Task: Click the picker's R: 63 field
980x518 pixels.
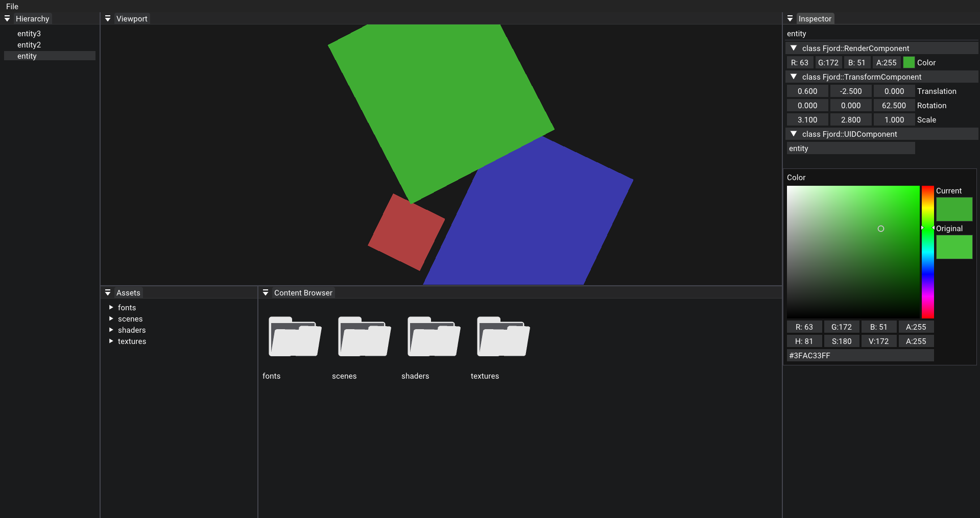Action: pos(804,327)
